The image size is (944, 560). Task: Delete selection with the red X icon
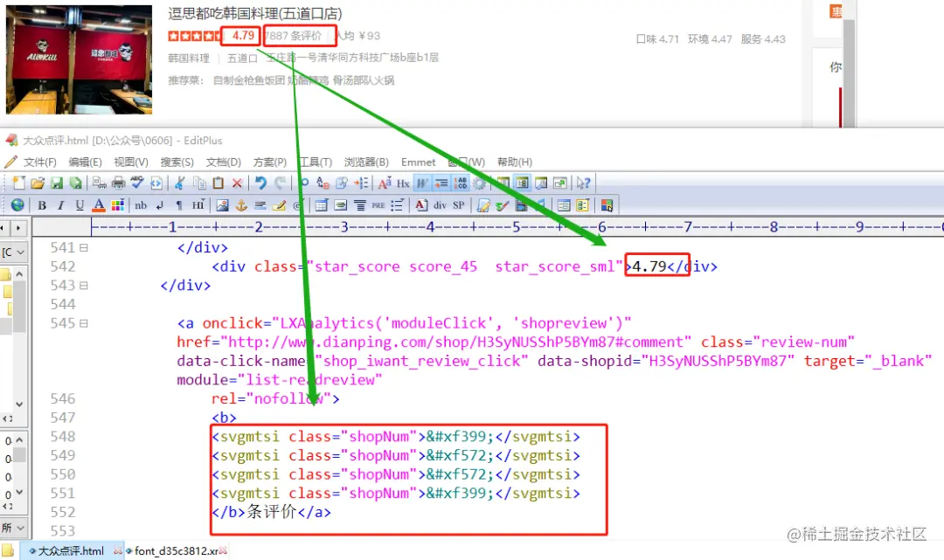[x=237, y=183]
